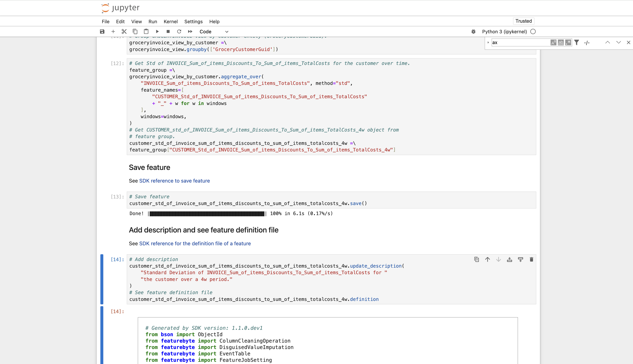The width and height of the screenshot is (633, 364).
Task: Expand the replace toggle in search box
Action: click(488, 42)
